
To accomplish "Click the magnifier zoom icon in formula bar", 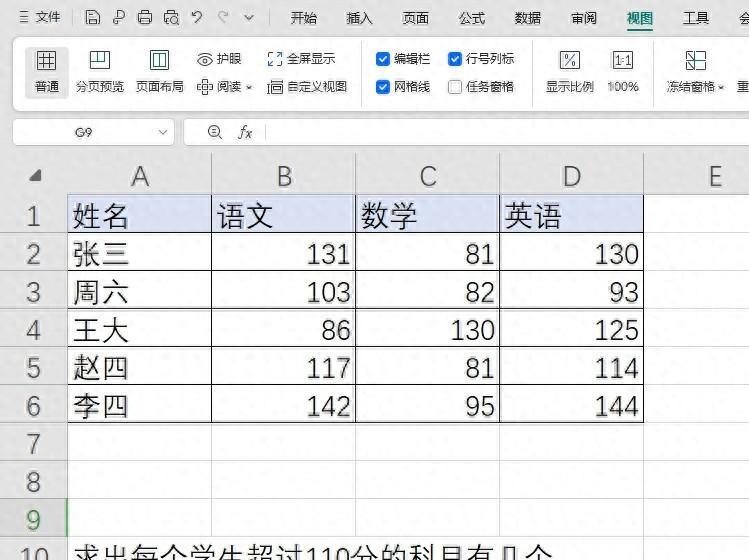I will pyautogui.click(x=215, y=132).
